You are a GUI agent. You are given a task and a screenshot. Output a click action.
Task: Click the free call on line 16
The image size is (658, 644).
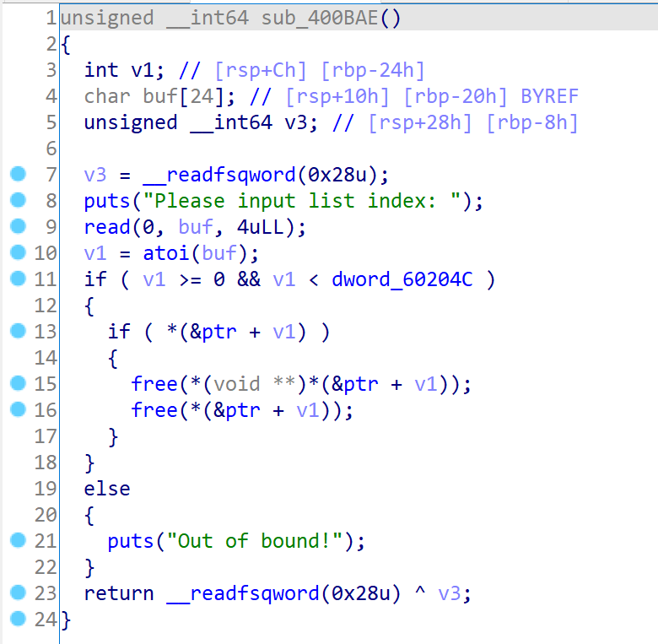pos(154,410)
